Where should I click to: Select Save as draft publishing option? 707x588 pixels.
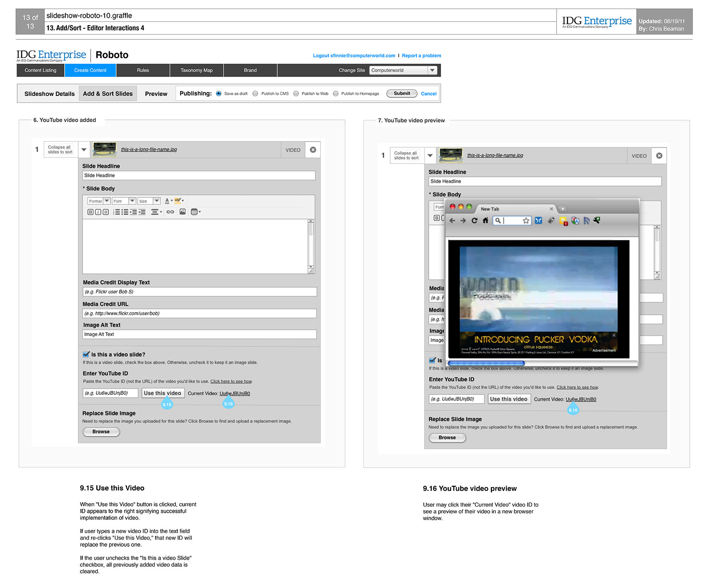tap(219, 94)
